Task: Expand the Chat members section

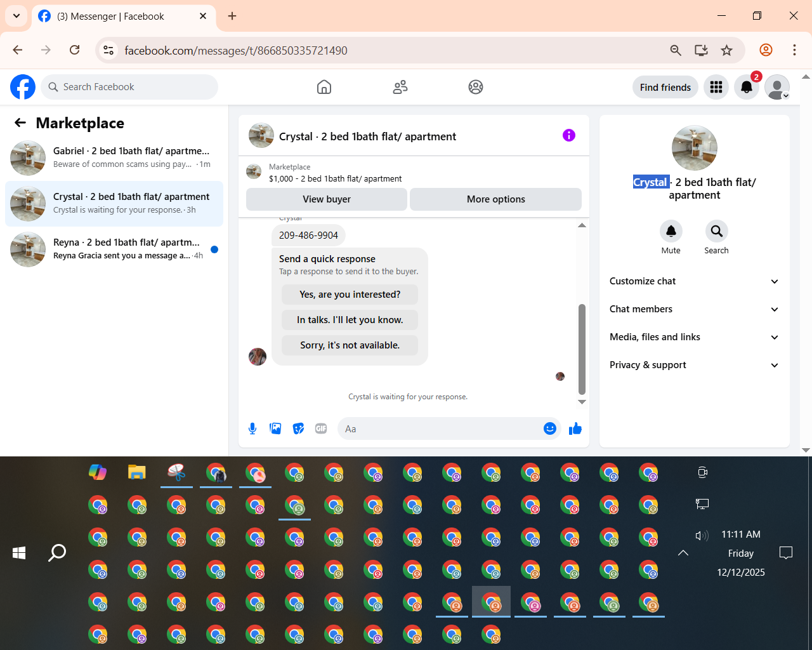Action: point(694,309)
